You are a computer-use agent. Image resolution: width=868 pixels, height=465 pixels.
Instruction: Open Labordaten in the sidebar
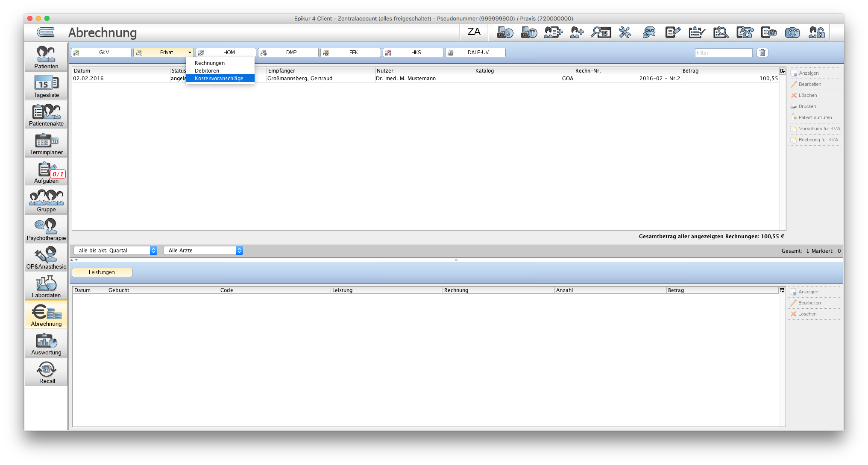coord(46,287)
